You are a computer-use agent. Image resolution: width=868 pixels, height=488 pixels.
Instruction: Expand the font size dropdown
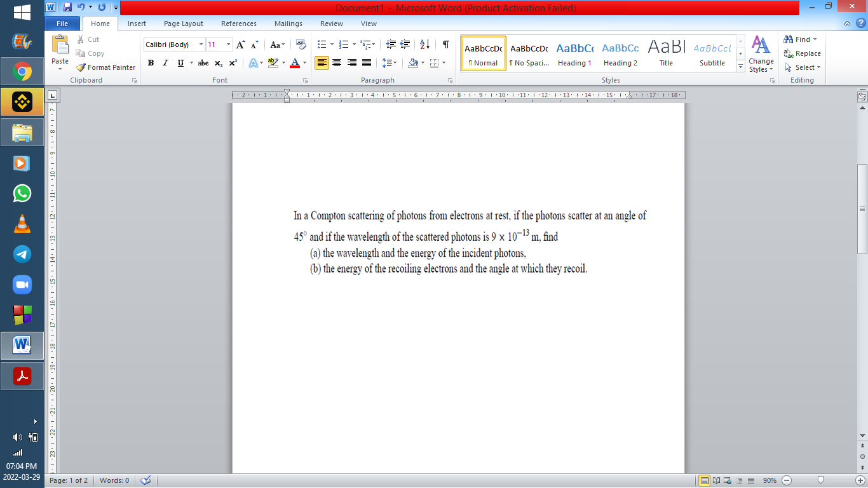tap(229, 44)
